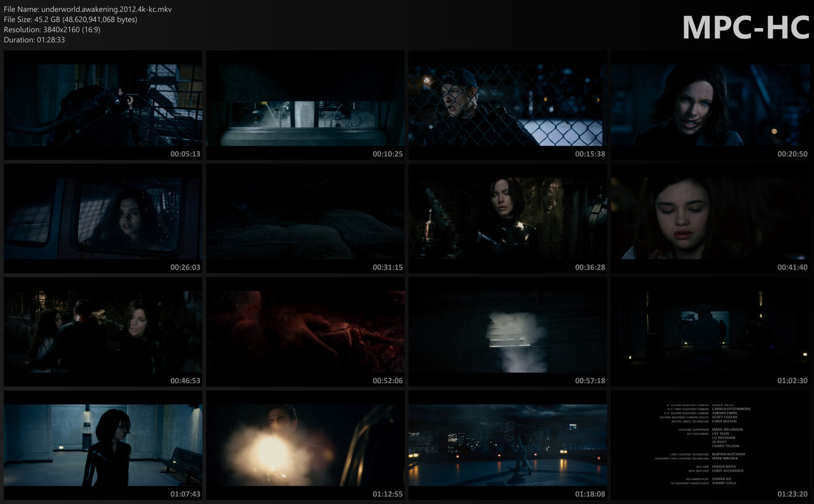Select Selene's close-up thumbnail at 00:20:50
This screenshot has width=814, height=504.
point(709,105)
